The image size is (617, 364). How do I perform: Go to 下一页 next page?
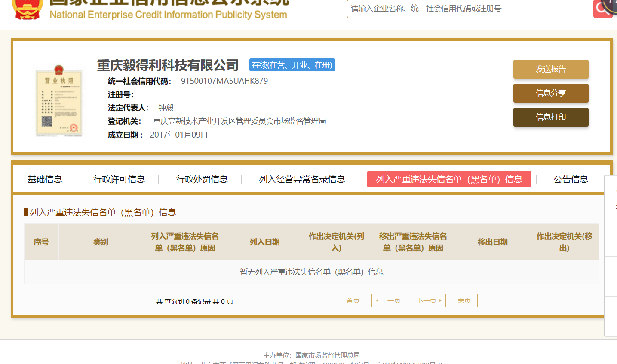click(x=428, y=300)
